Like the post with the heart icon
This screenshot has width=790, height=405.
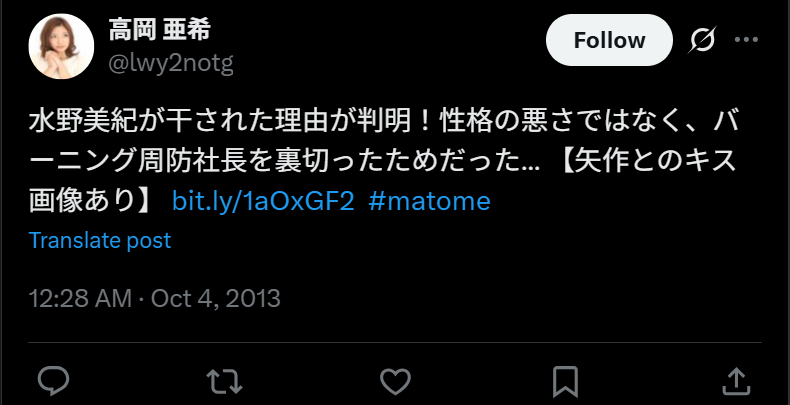[395, 381]
